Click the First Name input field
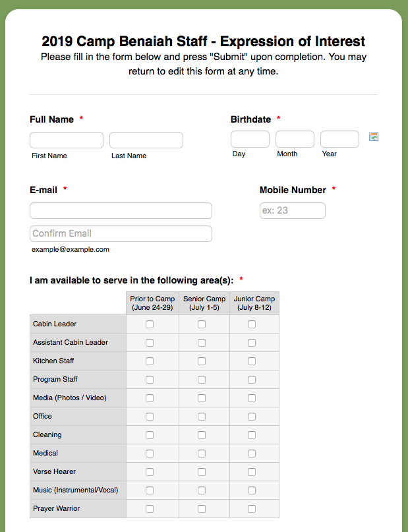 pos(67,140)
